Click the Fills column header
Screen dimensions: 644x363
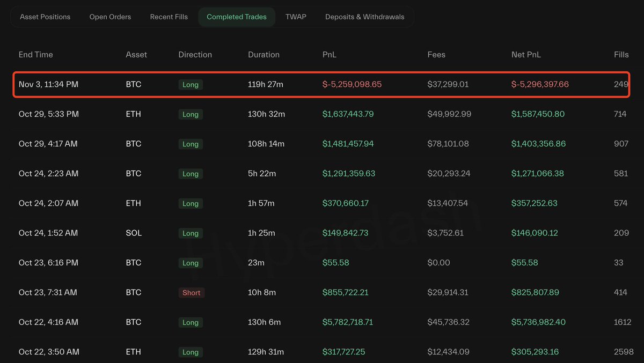[x=621, y=55]
